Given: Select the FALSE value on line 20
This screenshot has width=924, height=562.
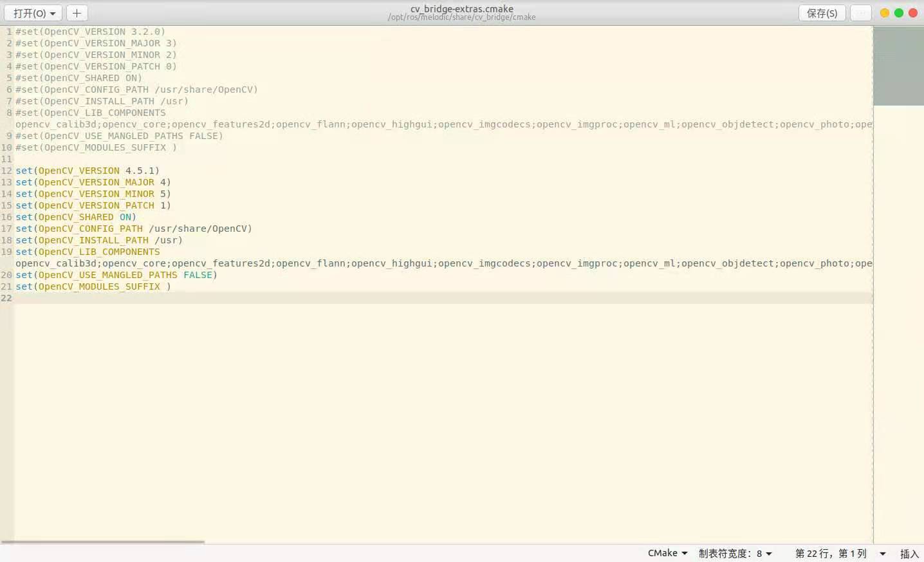Looking at the screenshot, I should (198, 275).
